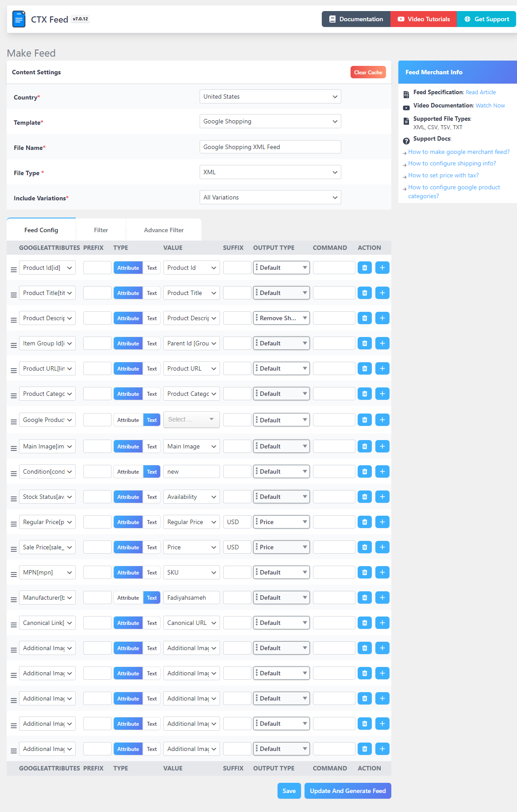Viewport: 517px width, 812px height.
Task: Open the Advance Filter tab
Action: coord(164,230)
